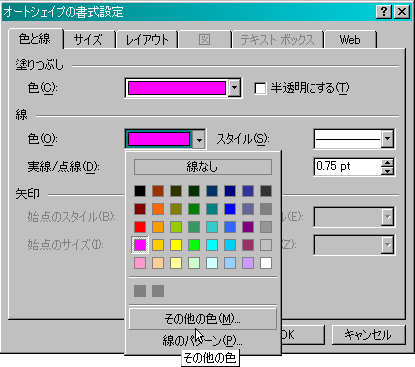Pick the orange color swatch
Image resolution: width=415 pixels, height=367 pixels.
pyautogui.click(x=158, y=209)
